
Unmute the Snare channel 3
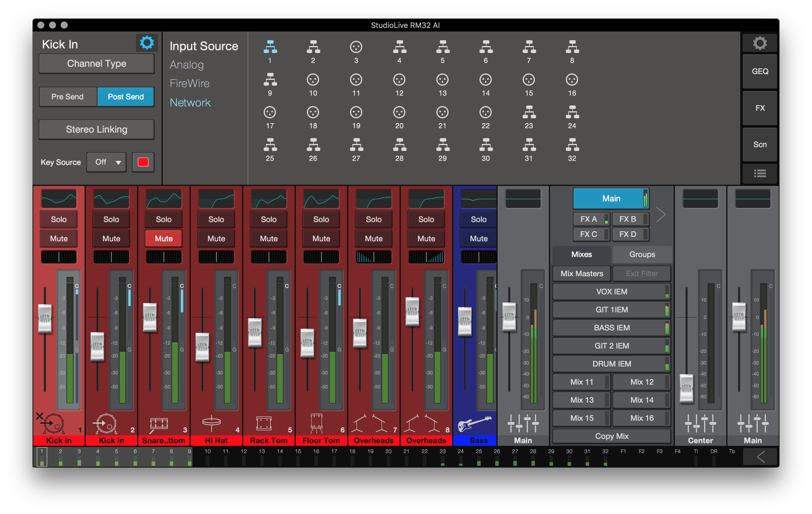(164, 238)
